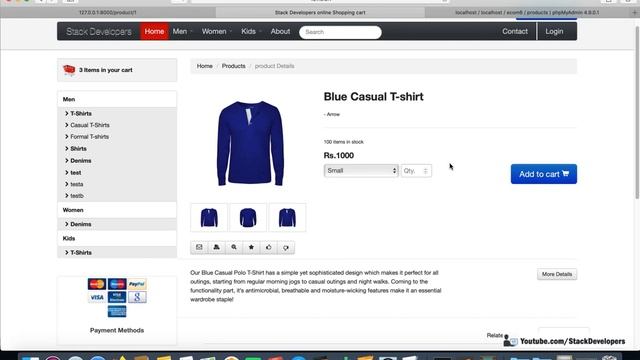Open the Women menu dropdown
Image resolution: width=640 pixels, height=360 pixels.
click(216, 31)
